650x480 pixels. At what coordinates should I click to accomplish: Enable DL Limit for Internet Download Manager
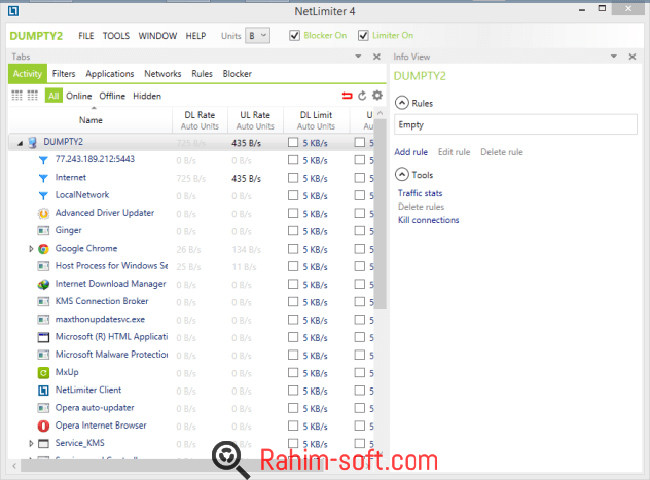(293, 284)
